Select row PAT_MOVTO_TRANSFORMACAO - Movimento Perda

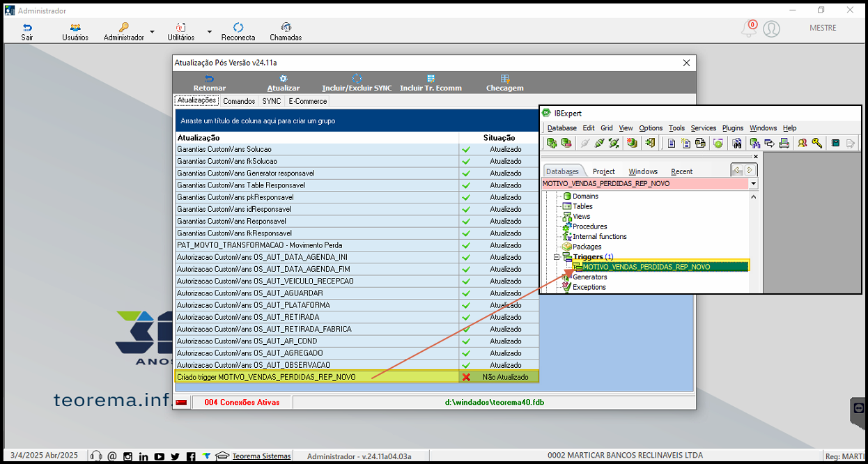357,245
